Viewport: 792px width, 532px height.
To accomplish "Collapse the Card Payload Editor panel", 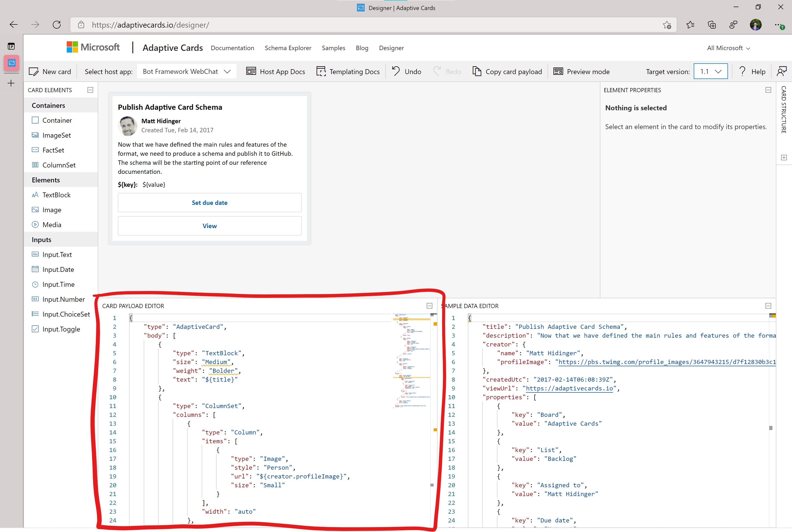I will tap(429, 306).
